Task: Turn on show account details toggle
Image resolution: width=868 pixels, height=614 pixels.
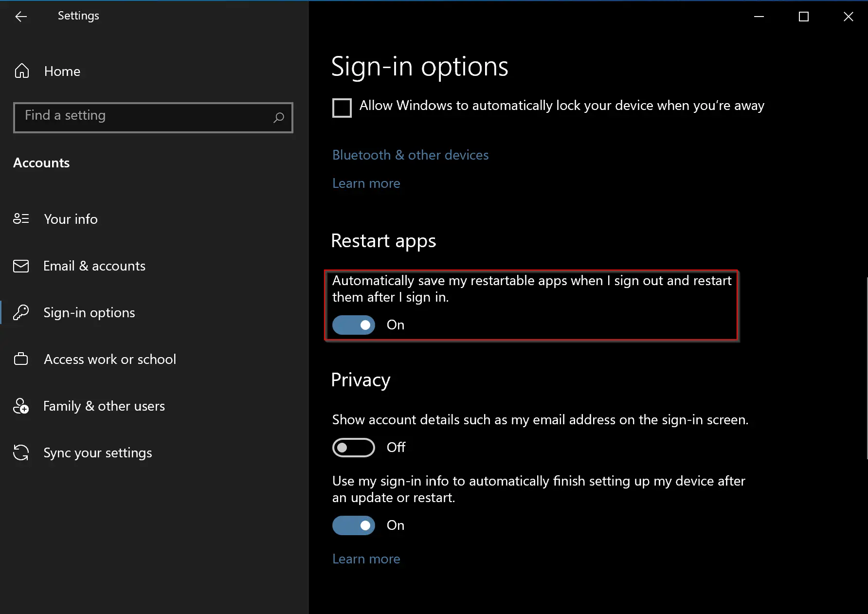Action: point(354,448)
